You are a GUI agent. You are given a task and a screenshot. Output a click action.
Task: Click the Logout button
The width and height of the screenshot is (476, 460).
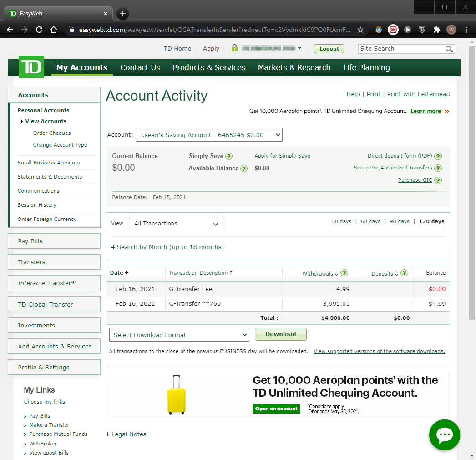(329, 49)
